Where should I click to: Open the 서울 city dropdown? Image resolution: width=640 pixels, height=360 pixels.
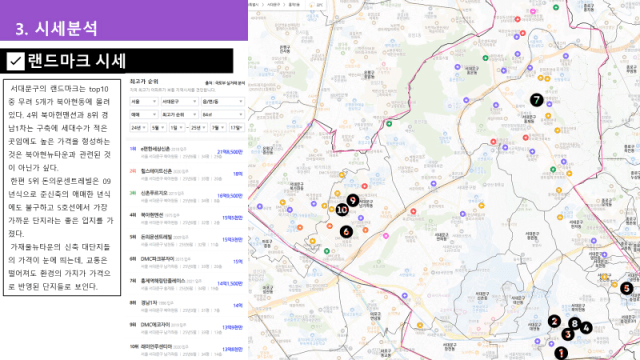[144, 101]
